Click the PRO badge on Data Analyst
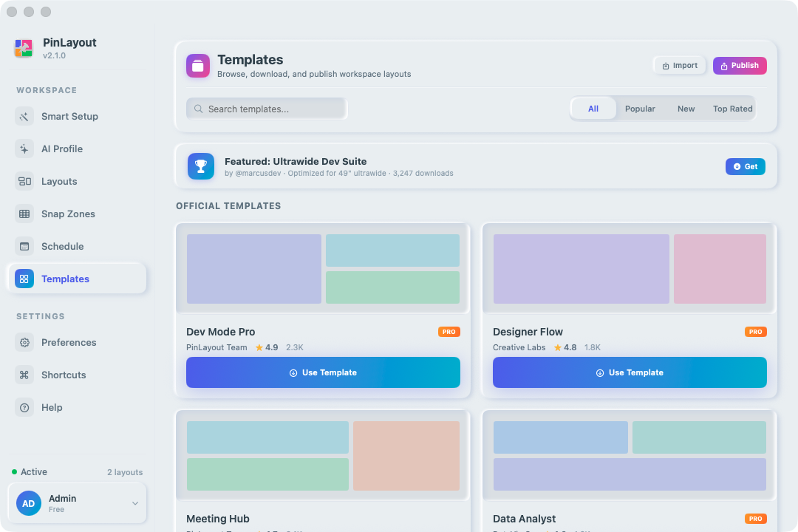 pyautogui.click(x=755, y=519)
